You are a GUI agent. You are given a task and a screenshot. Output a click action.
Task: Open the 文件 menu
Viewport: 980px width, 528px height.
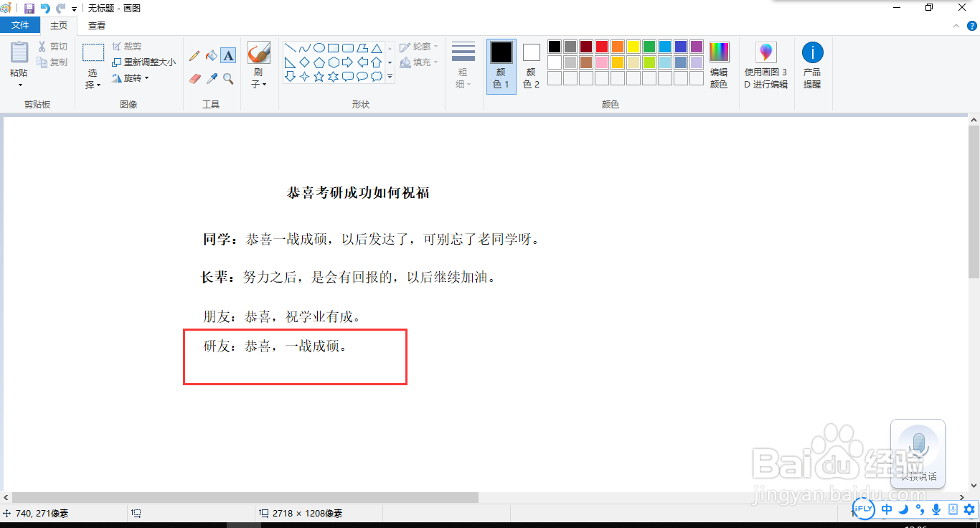[20, 24]
